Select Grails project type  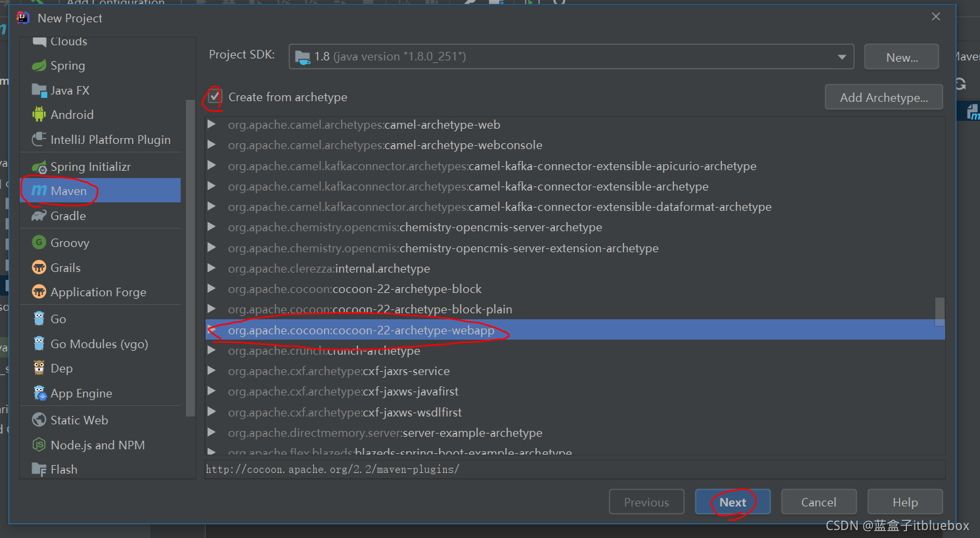(101, 268)
